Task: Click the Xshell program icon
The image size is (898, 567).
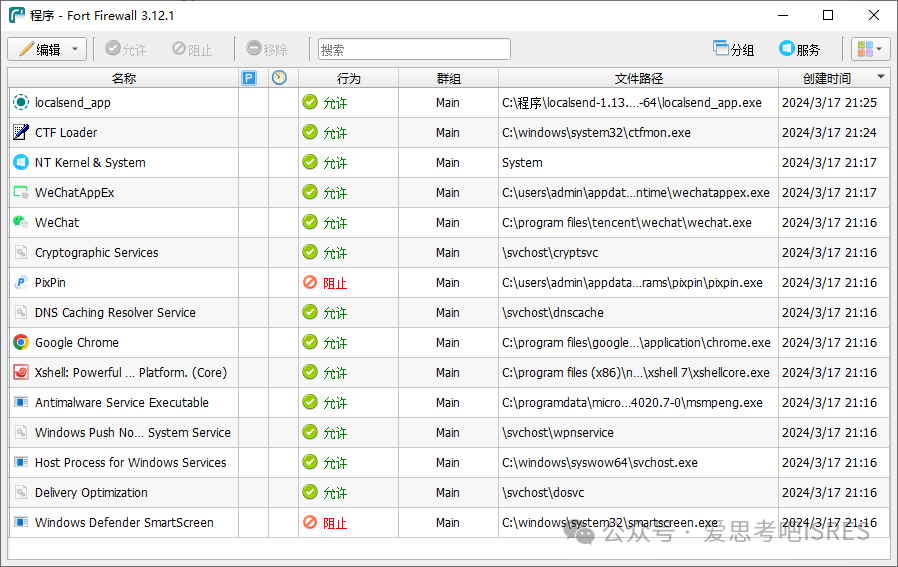Action: (x=20, y=372)
